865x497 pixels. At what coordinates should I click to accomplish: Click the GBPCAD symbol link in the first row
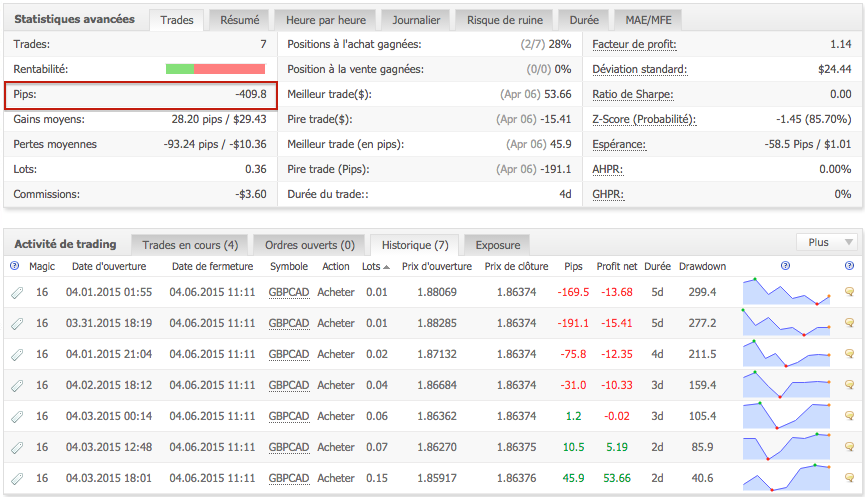pos(289,292)
